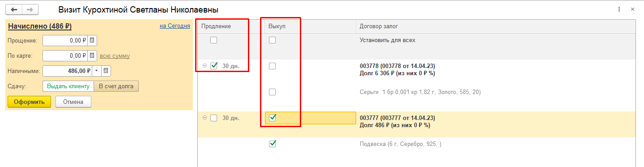This screenshot has height=167, width=644.
Task: Click the на Сегодня link
Action: coord(175,26)
